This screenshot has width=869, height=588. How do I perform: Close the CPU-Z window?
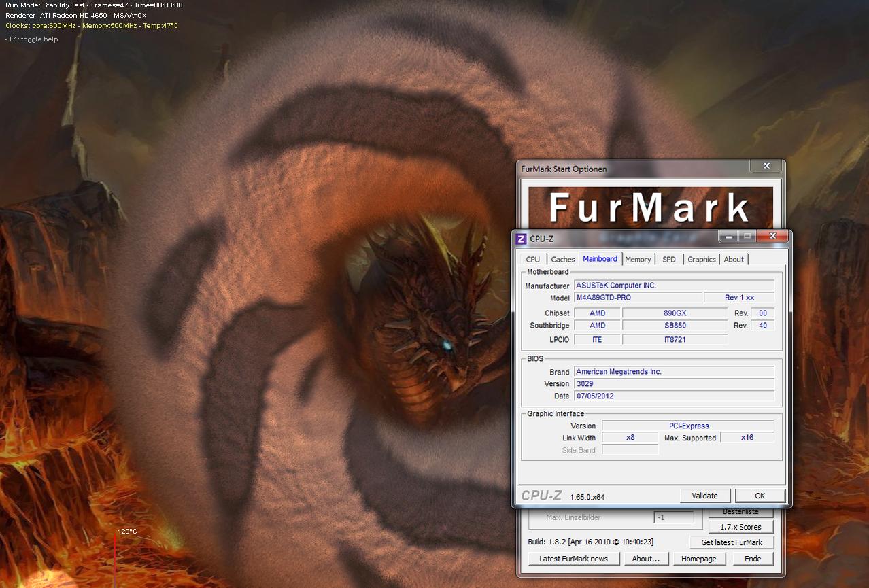coord(772,236)
